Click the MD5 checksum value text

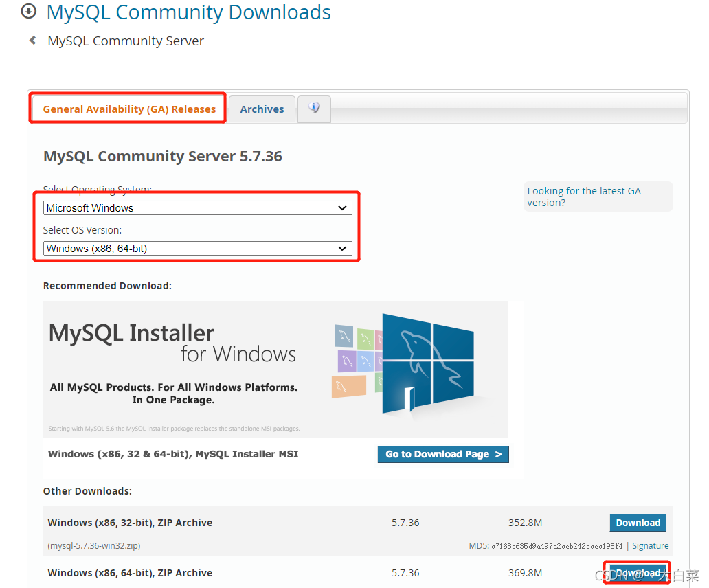click(557, 546)
